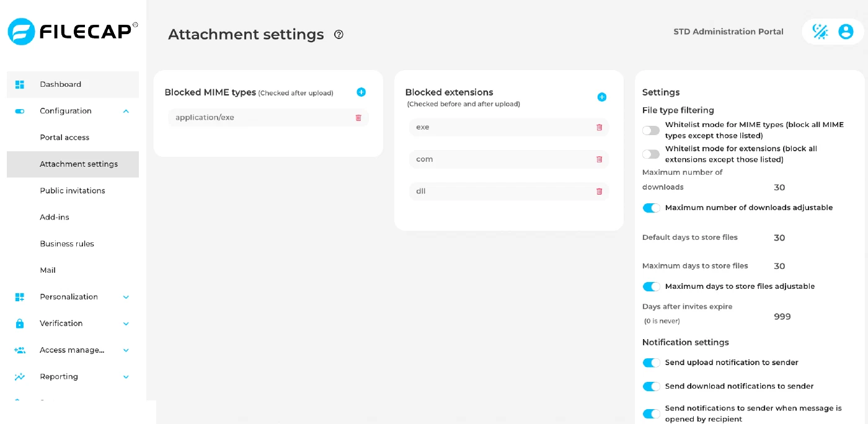Screen dimensions: 868x424
Task: Click the Access management menu label
Action: click(72, 350)
